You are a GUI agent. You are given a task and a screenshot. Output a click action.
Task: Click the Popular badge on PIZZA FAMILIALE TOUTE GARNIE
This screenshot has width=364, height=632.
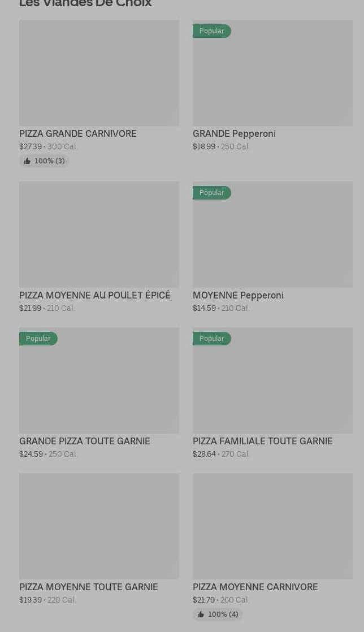coord(211,339)
